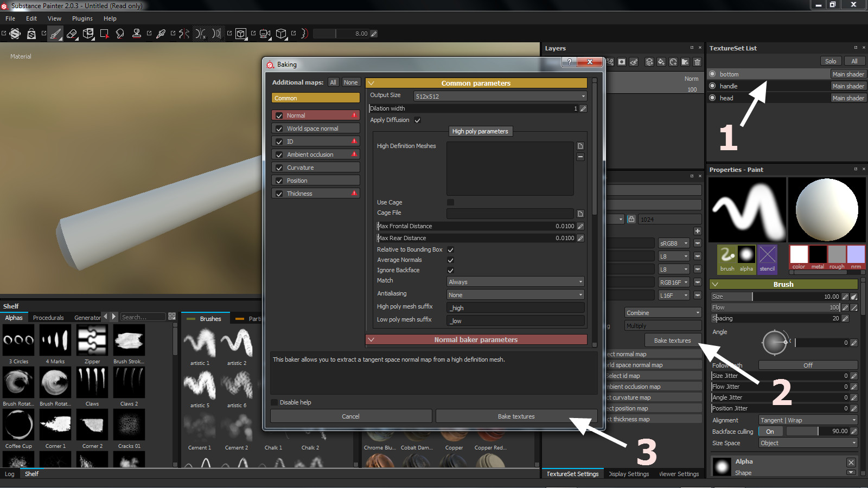Viewport: 868px width, 488px height.
Task: Open the Antialiasing dropdown
Action: 515,295
